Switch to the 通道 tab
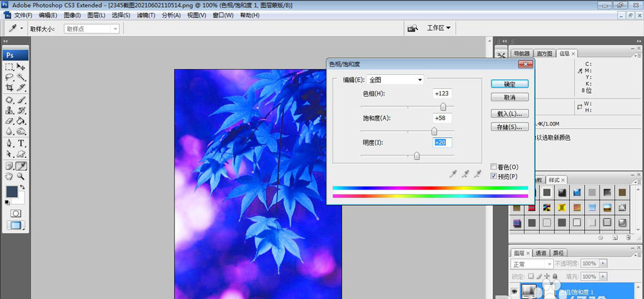The height and width of the screenshot is (299, 644). [542, 253]
